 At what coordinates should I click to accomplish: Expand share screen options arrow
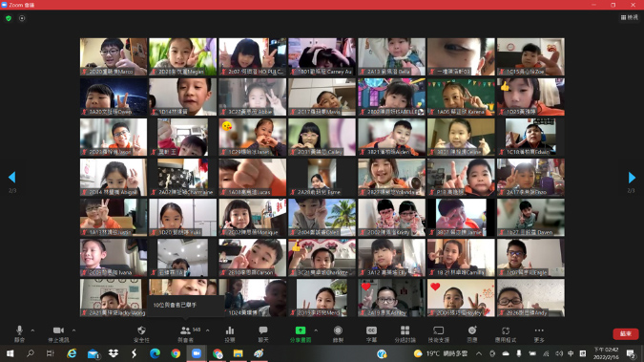(316, 330)
